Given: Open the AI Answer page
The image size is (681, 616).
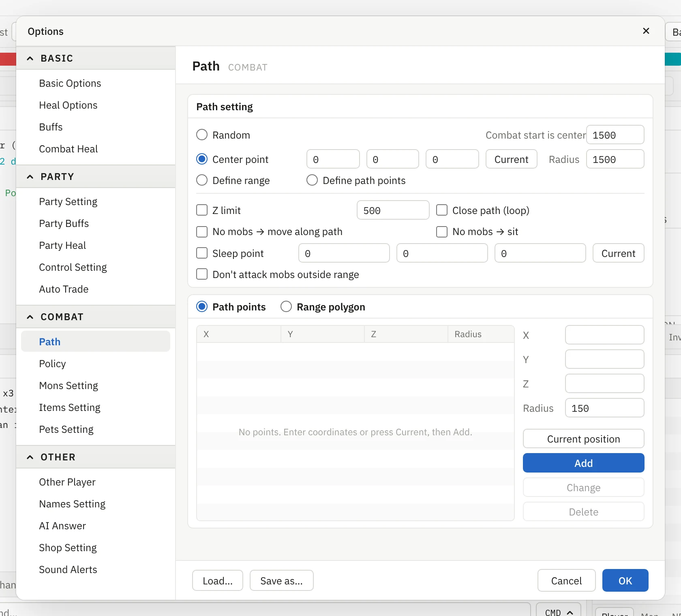Looking at the screenshot, I should coord(96,526).
